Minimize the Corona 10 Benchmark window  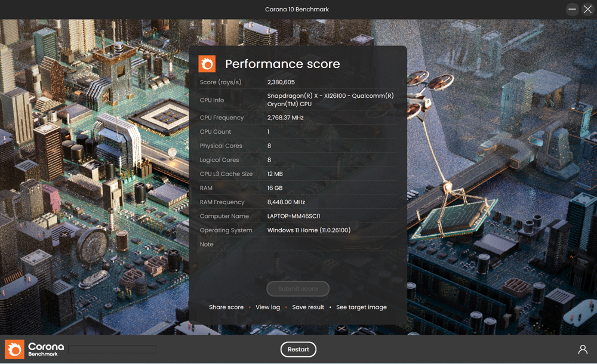click(x=573, y=9)
